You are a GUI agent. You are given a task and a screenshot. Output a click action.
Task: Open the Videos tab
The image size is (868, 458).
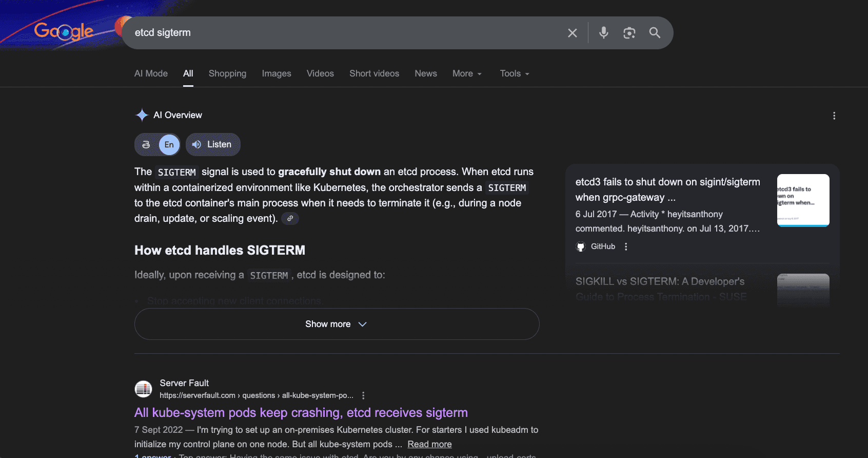pos(320,73)
